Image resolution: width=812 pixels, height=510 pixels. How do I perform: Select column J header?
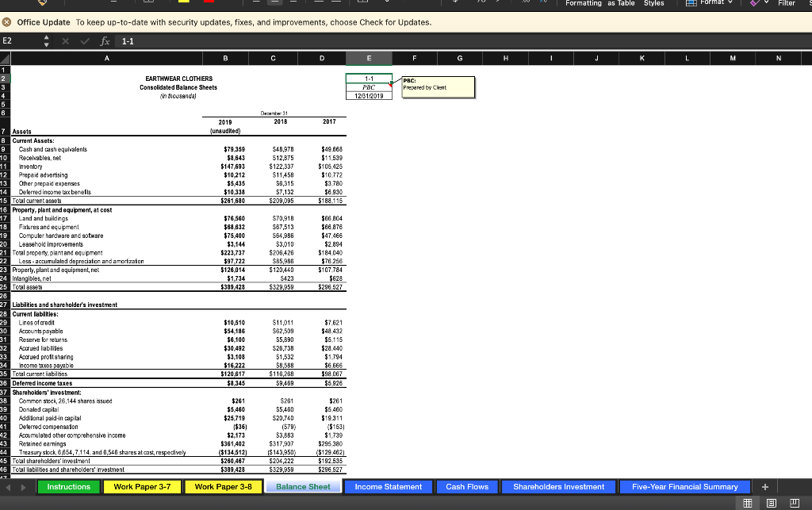click(x=596, y=59)
